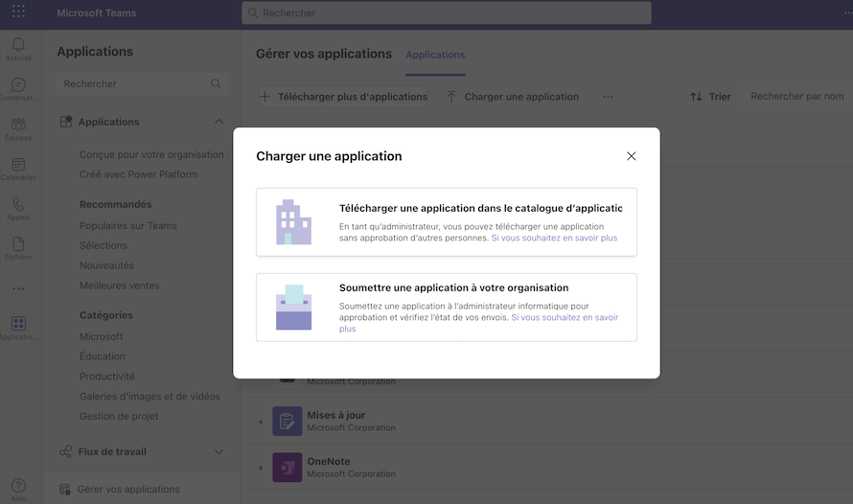Open Créé avec Power Platform

click(139, 174)
